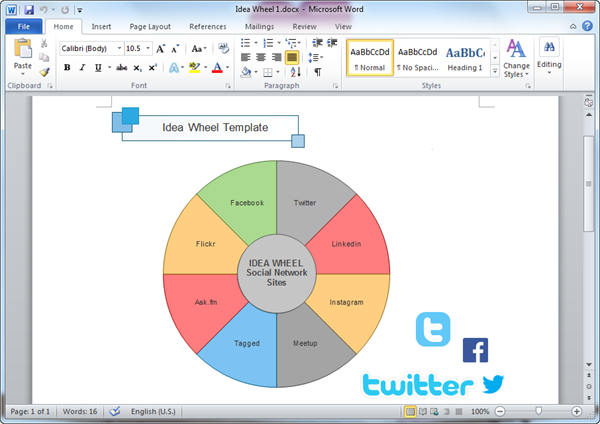600x424 pixels.
Task: Toggle Bold formatting
Action: click(x=67, y=68)
